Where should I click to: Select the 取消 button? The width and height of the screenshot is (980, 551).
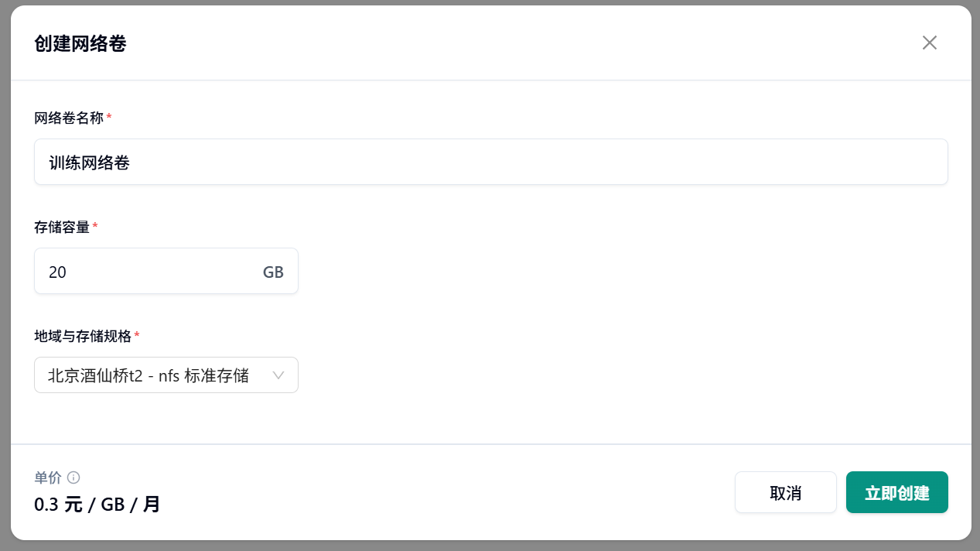click(786, 492)
